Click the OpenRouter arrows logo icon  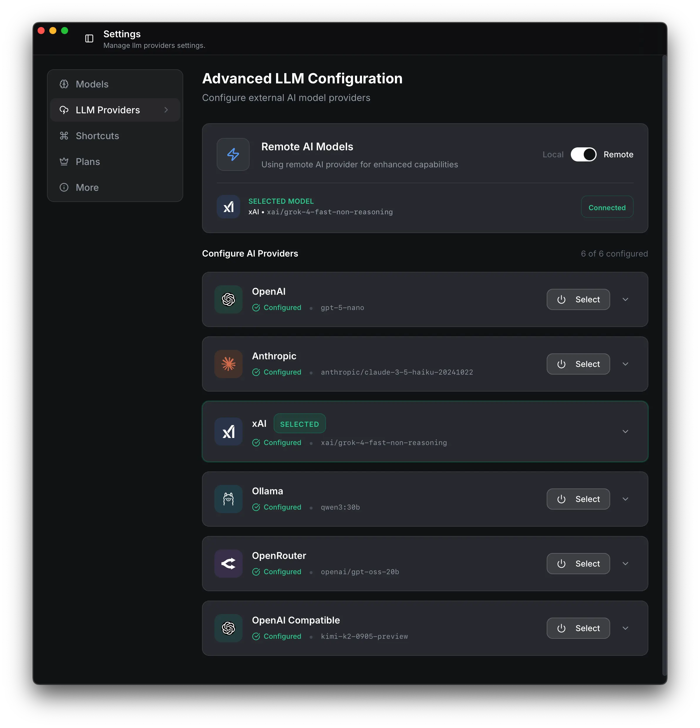(228, 563)
